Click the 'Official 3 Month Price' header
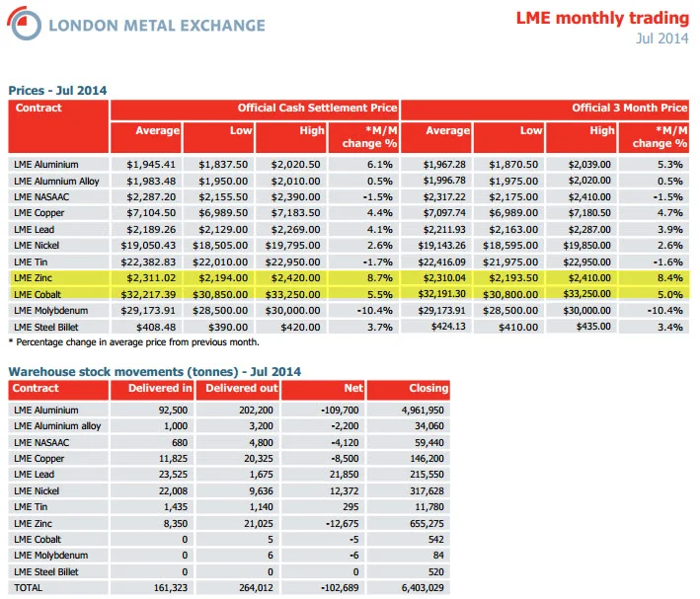 click(x=630, y=108)
